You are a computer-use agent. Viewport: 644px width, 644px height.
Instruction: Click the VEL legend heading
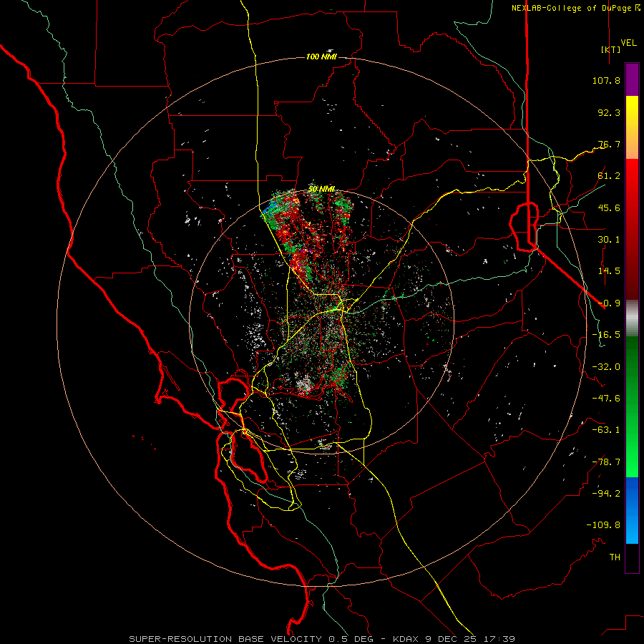628,42
